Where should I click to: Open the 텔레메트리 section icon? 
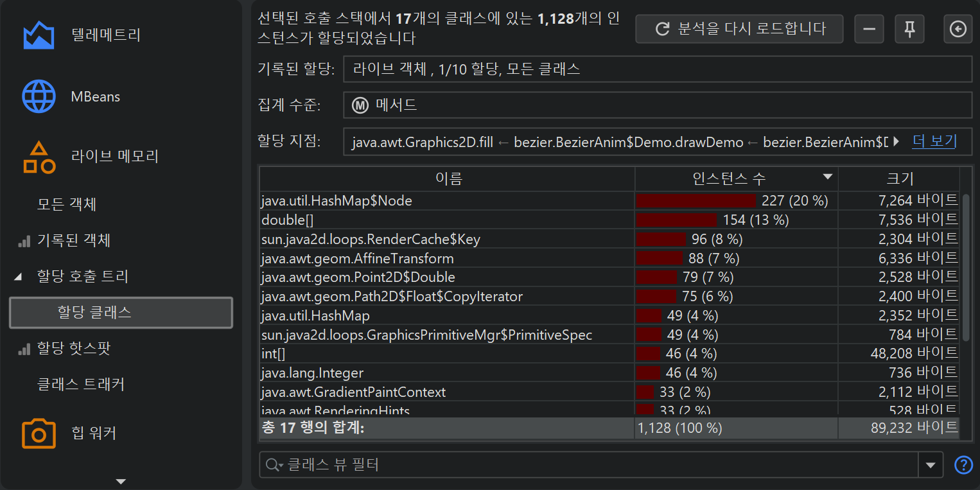[39, 35]
